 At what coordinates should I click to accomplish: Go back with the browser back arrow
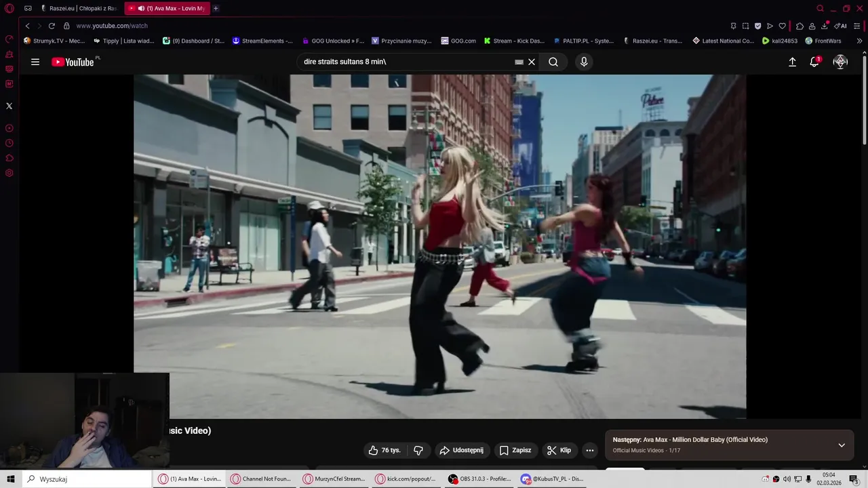(x=27, y=26)
